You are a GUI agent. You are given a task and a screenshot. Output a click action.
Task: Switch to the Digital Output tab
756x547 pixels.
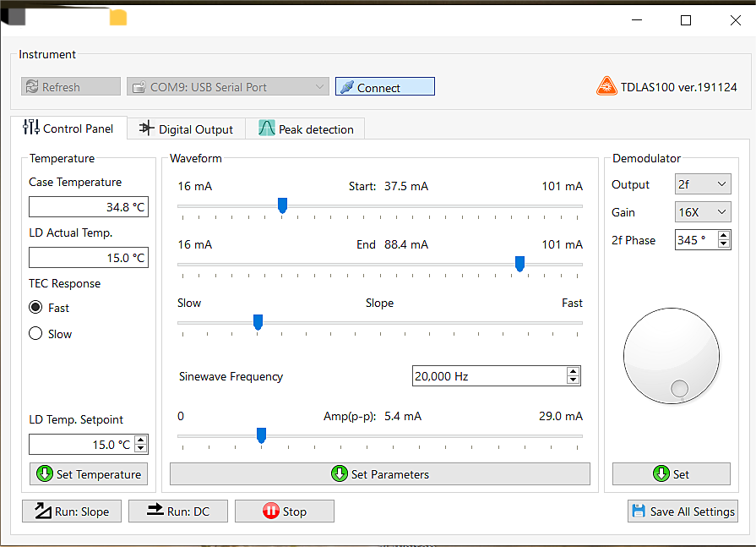point(186,129)
